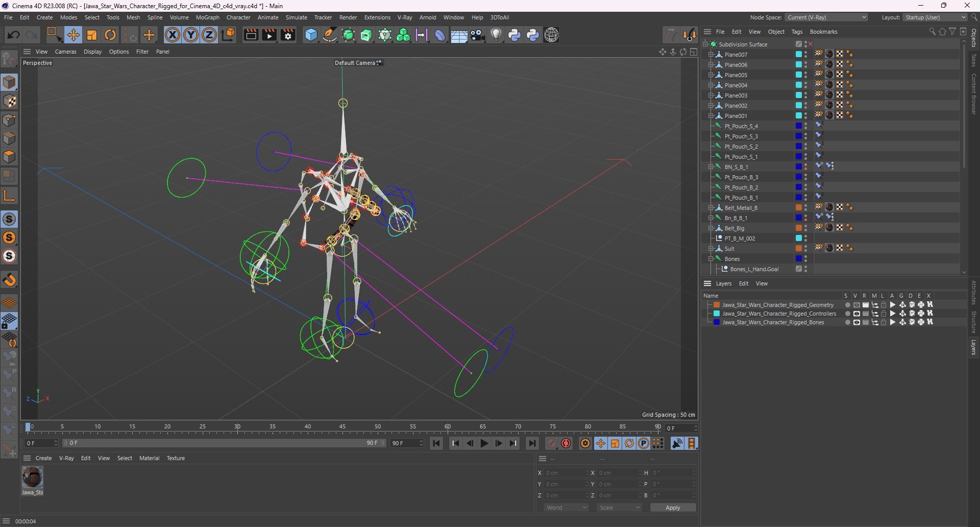
Task: Toggle Autokeying red button
Action: (x=566, y=443)
